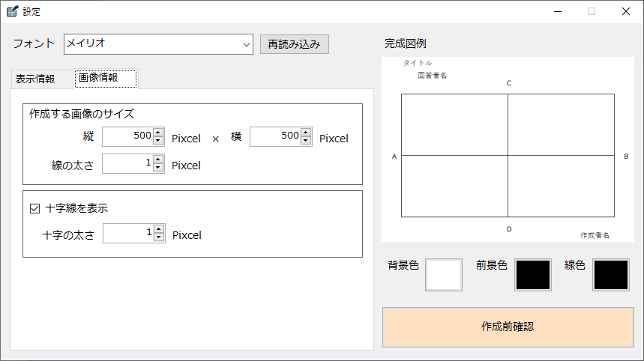Select the 画像情報 tab
Image resolution: width=644 pixels, height=361 pixels.
click(x=103, y=78)
